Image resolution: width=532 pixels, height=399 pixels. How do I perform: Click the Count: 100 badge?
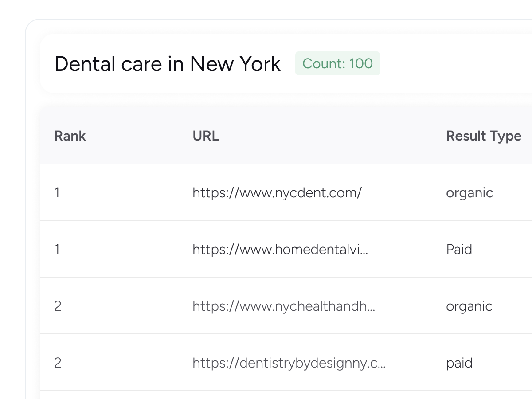(x=337, y=64)
